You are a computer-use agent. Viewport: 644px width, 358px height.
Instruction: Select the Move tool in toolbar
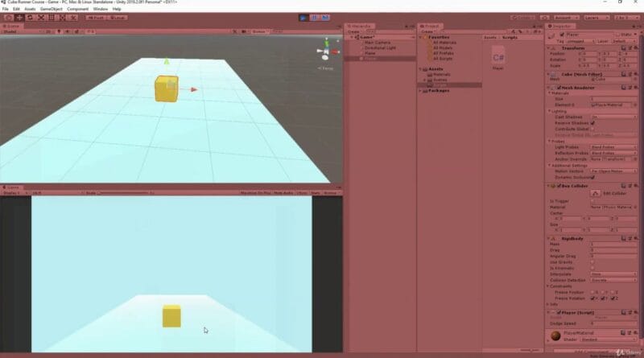(19, 17)
